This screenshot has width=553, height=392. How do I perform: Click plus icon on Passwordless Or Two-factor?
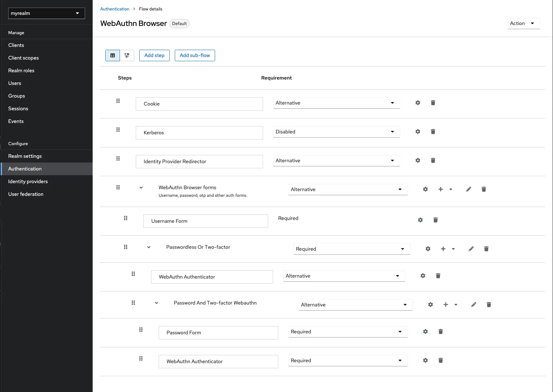point(443,249)
